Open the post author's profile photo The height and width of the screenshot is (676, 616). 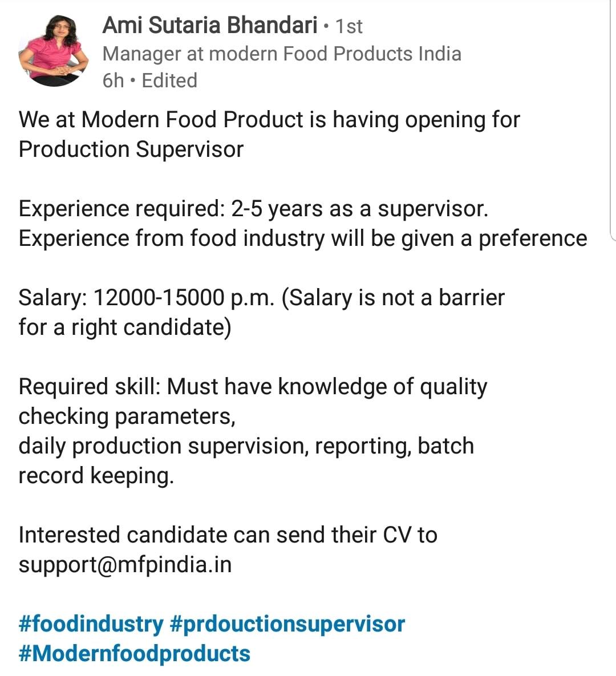tap(54, 51)
